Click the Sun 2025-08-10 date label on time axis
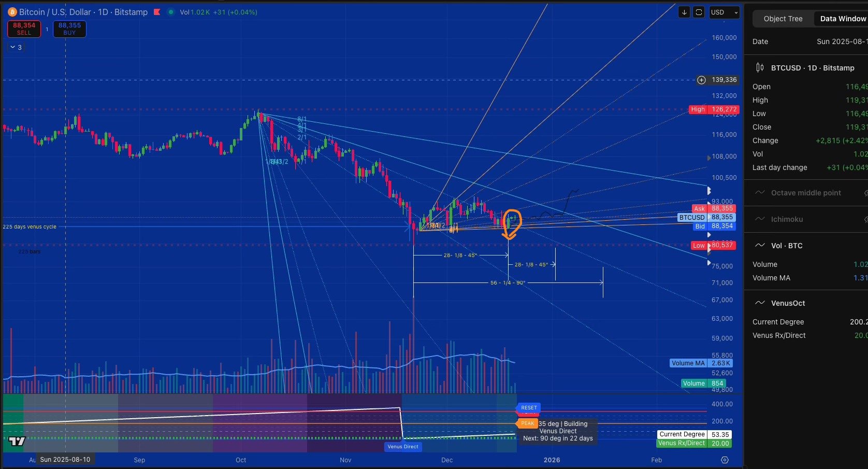This screenshot has height=469, width=868. (65, 460)
